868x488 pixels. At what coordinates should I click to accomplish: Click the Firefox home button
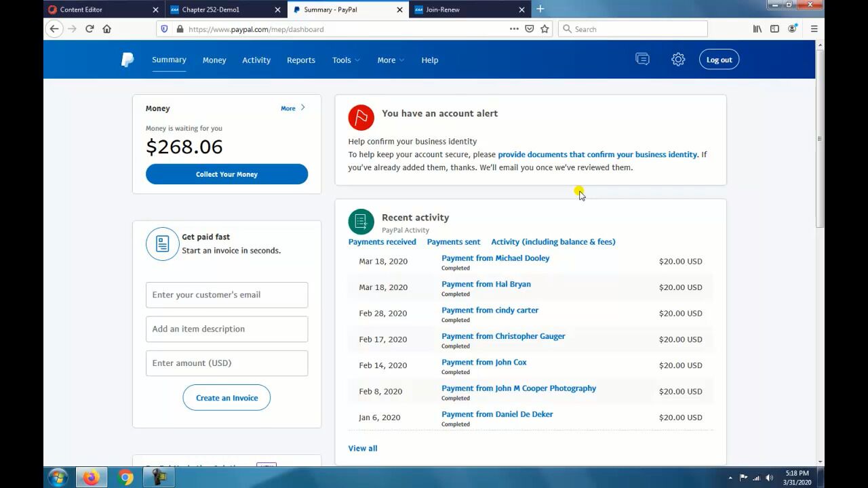[106, 29]
